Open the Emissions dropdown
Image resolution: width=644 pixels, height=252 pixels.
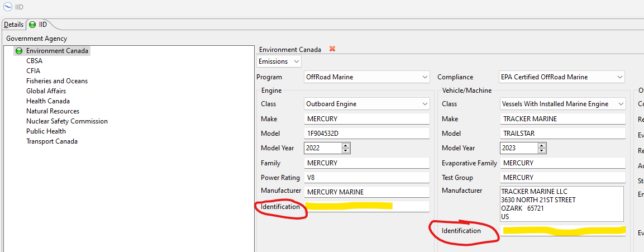[279, 61]
